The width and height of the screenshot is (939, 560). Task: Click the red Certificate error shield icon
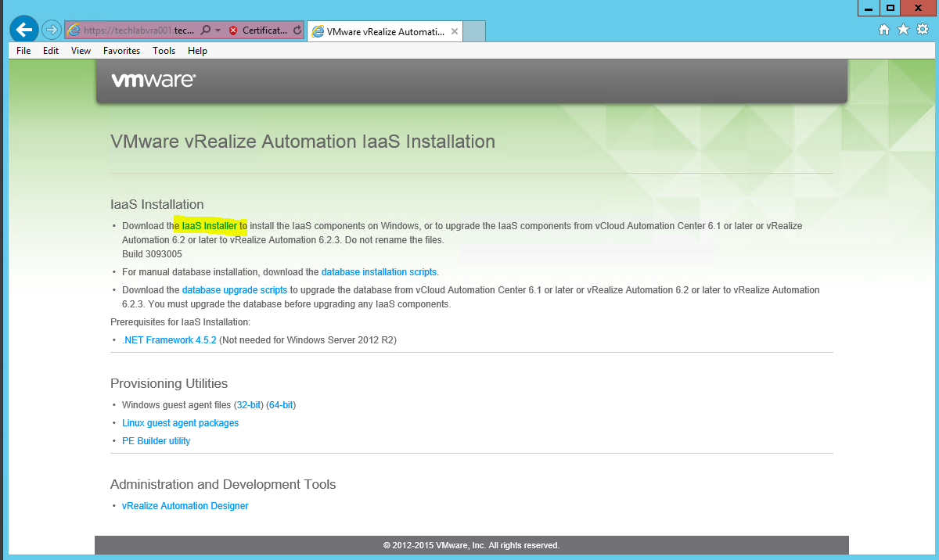click(x=233, y=31)
